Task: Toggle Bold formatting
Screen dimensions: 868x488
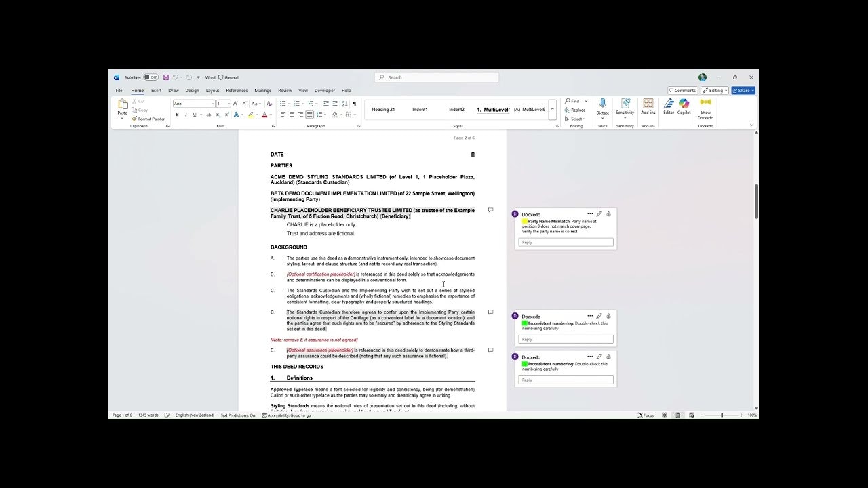Action: (x=178, y=115)
